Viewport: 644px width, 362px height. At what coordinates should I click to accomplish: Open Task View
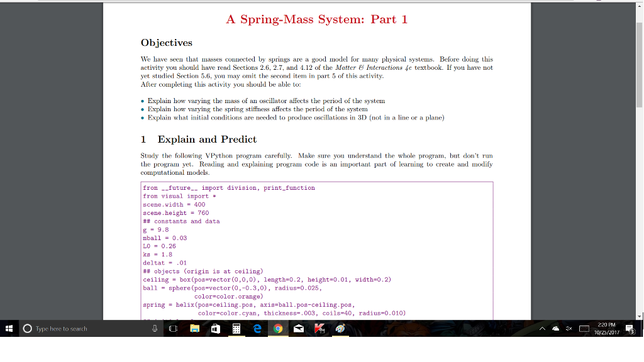point(172,328)
